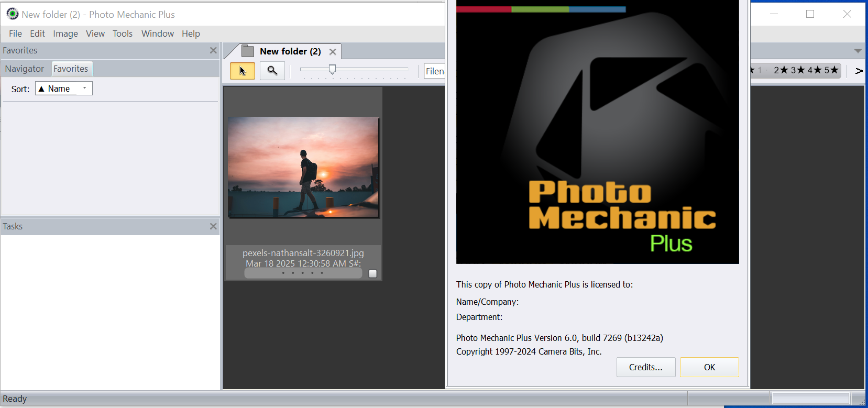Open the Image menu
The image size is (868, 408).
click(65, 34)
